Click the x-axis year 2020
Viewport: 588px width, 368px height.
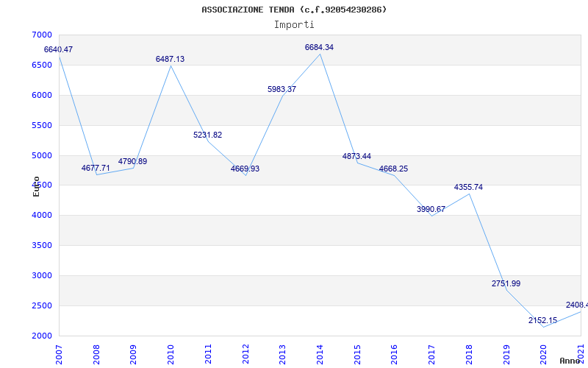544,354
